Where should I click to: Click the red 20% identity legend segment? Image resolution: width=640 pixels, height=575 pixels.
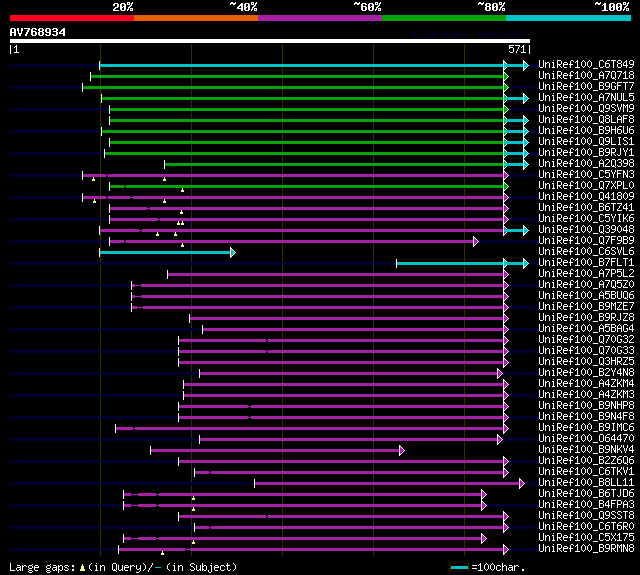pos(72,18)
